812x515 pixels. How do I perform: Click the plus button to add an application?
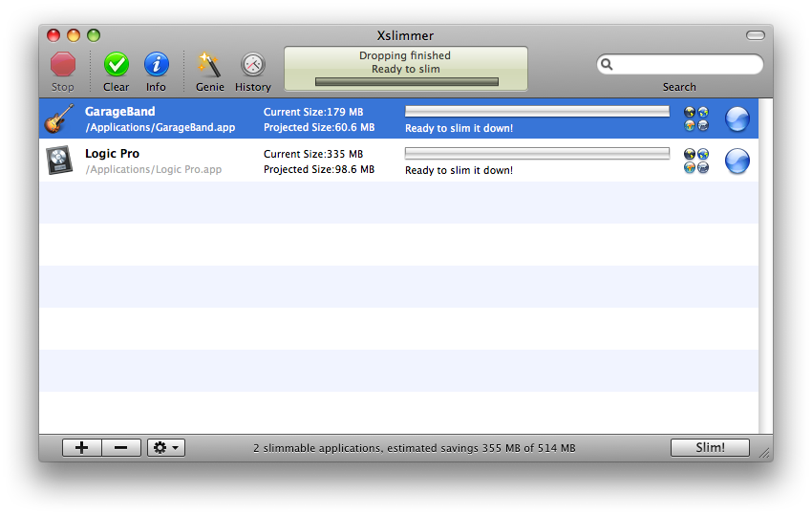tap(82, 448)
